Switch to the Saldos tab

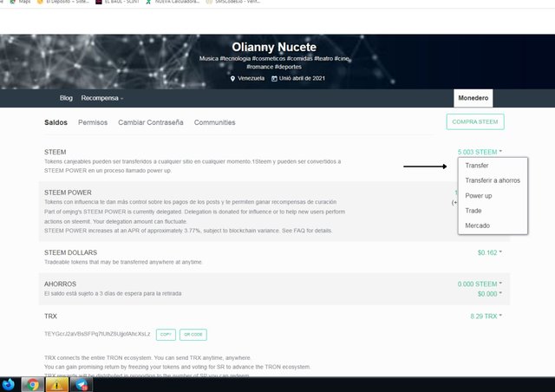(x=55, y=122)
